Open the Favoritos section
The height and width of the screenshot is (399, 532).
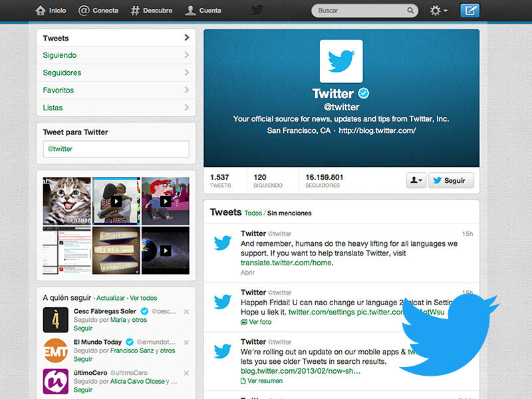point(116,90)
